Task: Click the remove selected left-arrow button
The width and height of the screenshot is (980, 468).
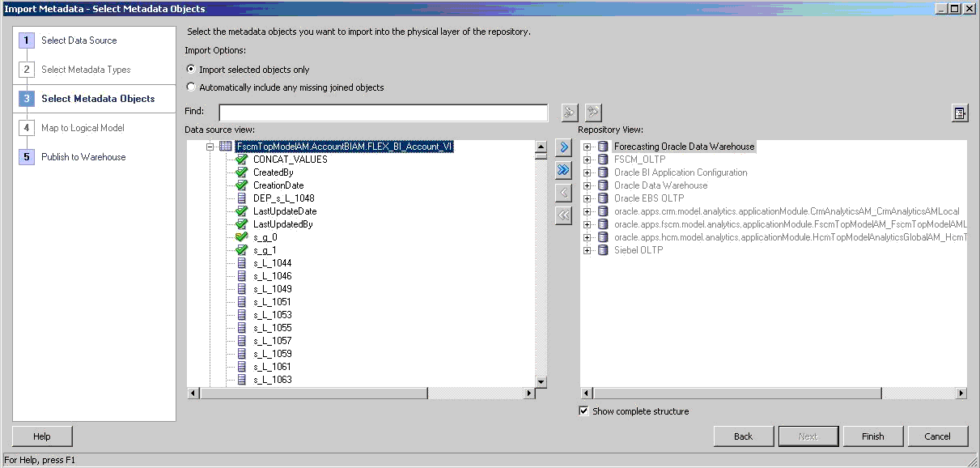Action: pyautogui.click(x=564, y=193)
